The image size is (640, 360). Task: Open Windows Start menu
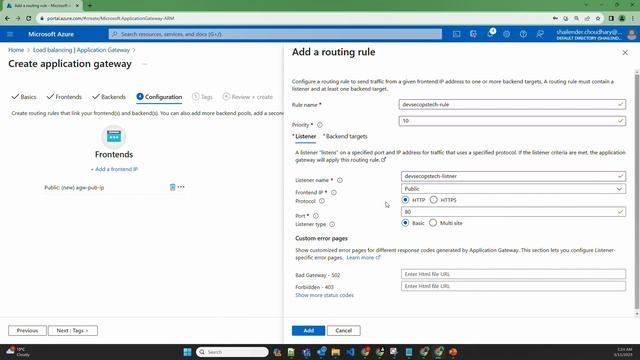click(187, 352)
